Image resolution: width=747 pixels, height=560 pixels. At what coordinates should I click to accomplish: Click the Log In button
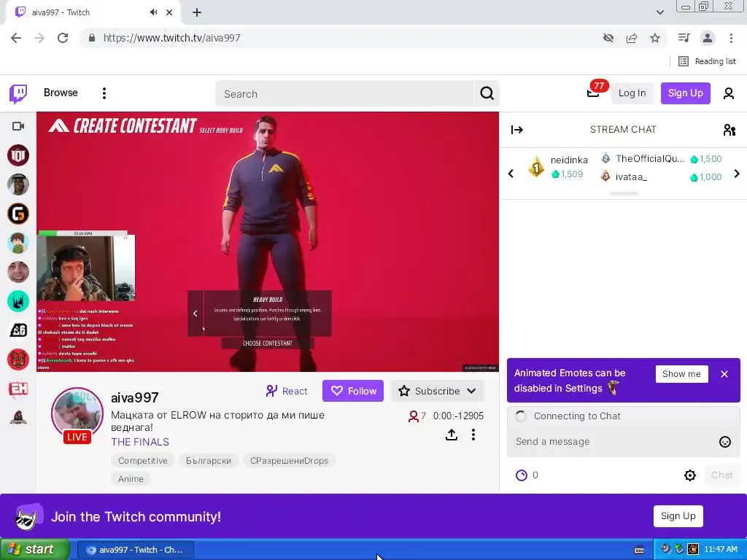coord(632,93)
